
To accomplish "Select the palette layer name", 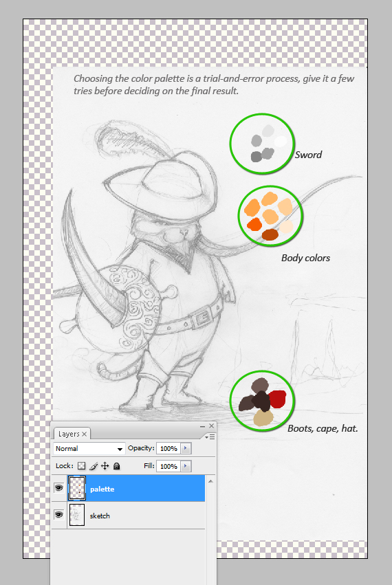I will (x=102, y=489).
